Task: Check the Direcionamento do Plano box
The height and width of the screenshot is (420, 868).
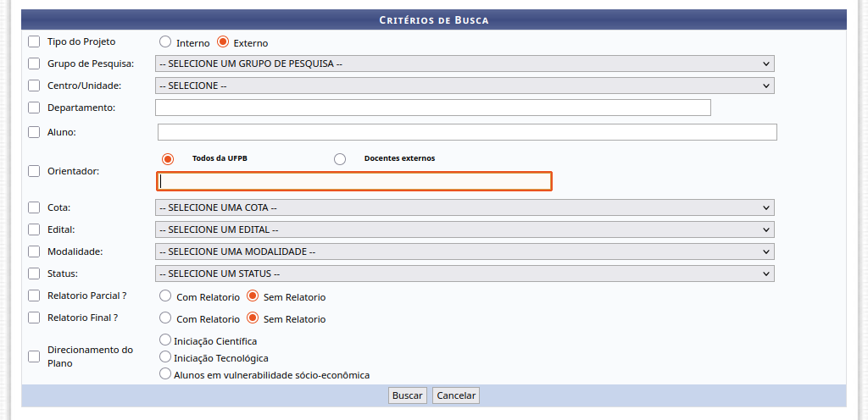Action: coord(34,356)
